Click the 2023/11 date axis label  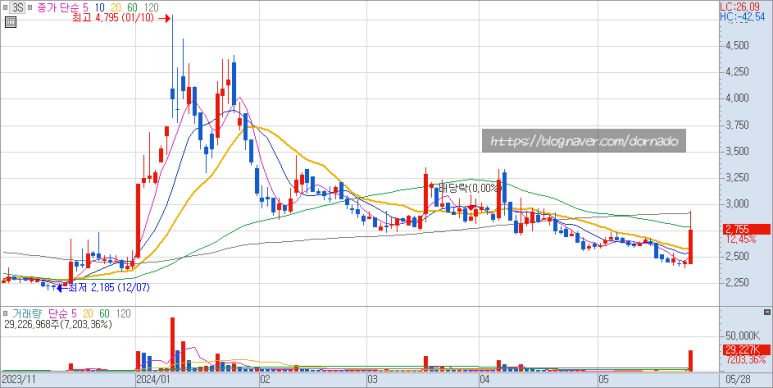19,380
